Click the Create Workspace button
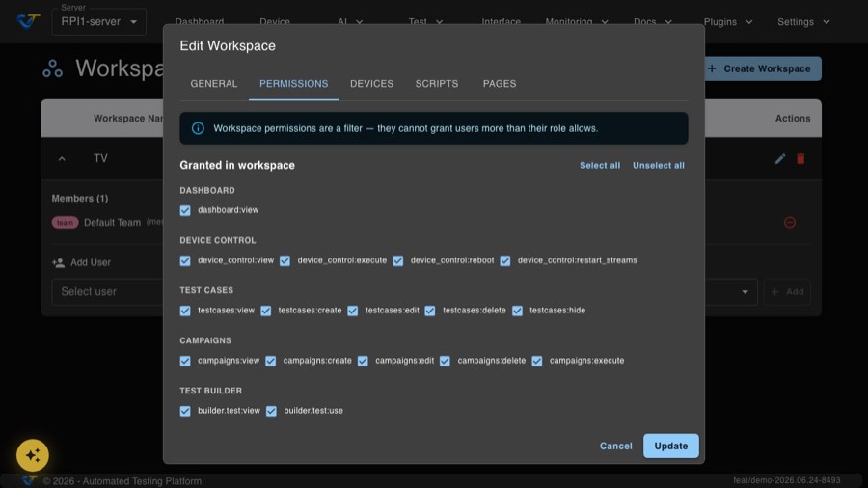The height and width of the screenshot is (488, 868). pos(762,68)
